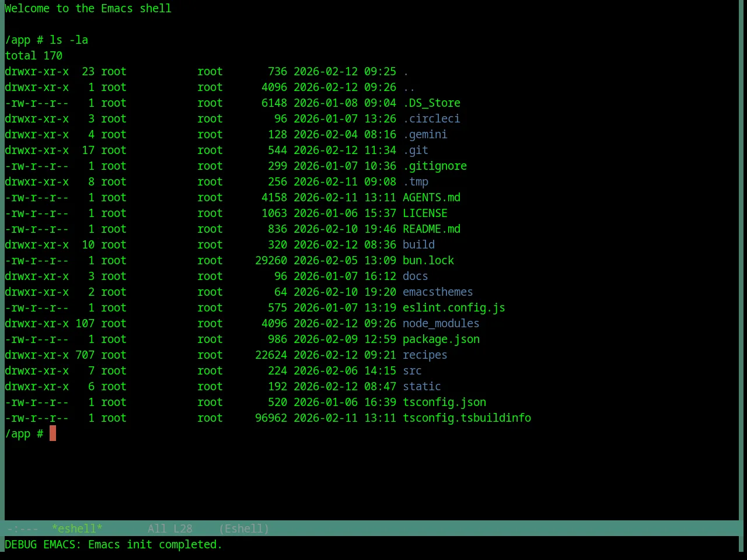Viewport: 747px width, 560px height.
Task: Click the tsconfig.tsbuildinfo file name
Action: [467, 418]
